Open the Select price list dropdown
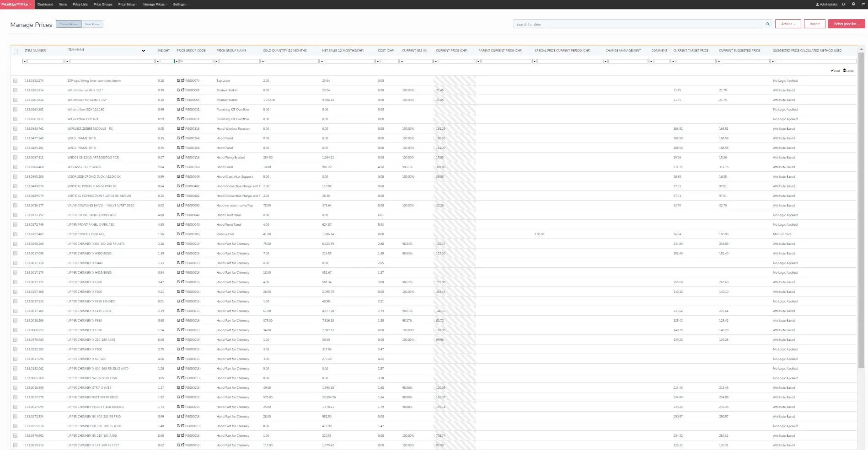 pyautogui.click(x=847, y=24)
